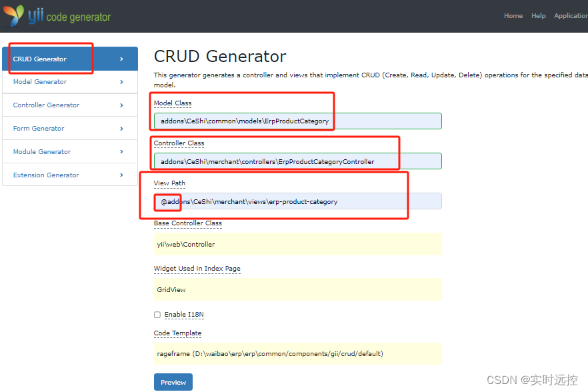The height and width of the screenshot is (392, 588).
Task: Open the Home menu item
Action: coord(513,15)
